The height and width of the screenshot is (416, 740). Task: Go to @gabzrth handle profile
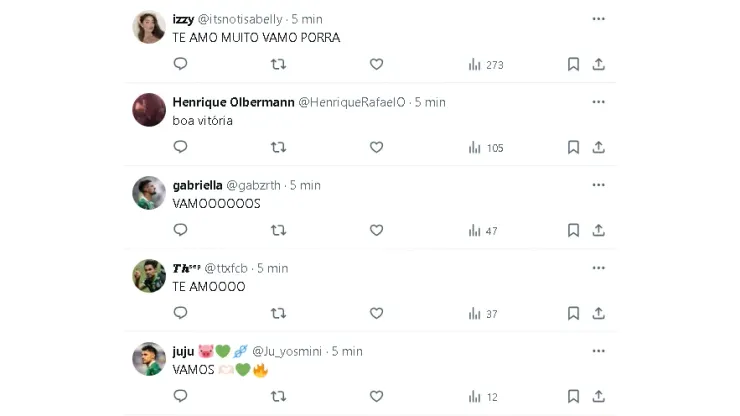pyautogui.click(x=254, y=185)
